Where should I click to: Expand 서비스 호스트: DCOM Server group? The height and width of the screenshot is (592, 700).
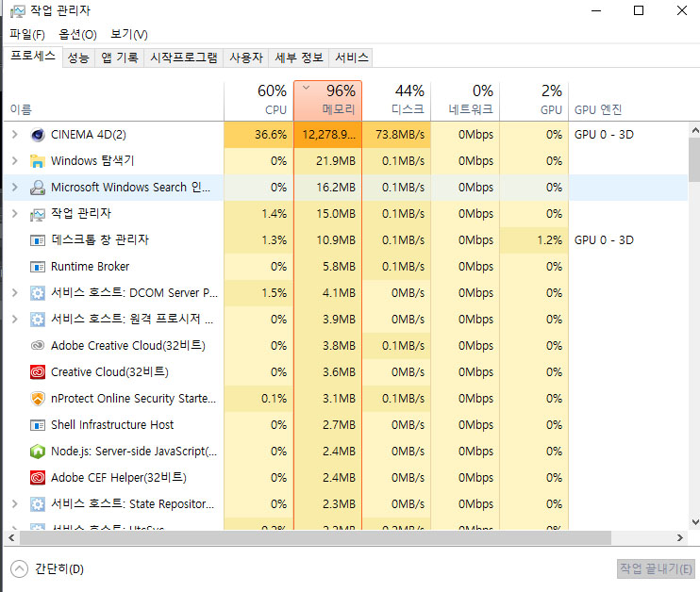15,292
